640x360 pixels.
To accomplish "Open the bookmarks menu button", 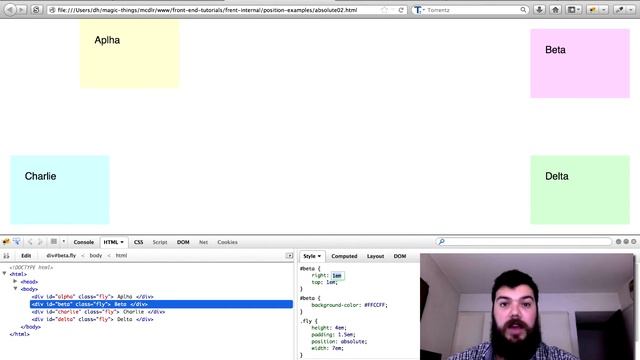I will coord(574,9).
